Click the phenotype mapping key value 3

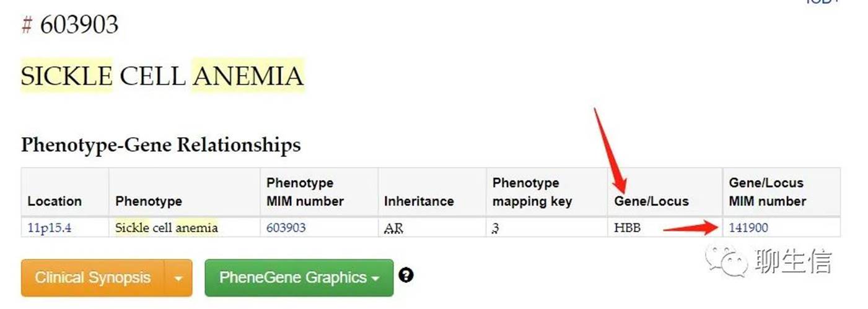pyautogui.click(x=496, y=228)
